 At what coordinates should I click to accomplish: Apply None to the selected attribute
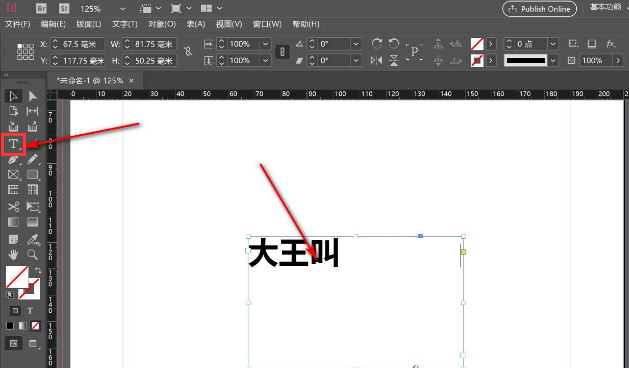pos(36,326)
